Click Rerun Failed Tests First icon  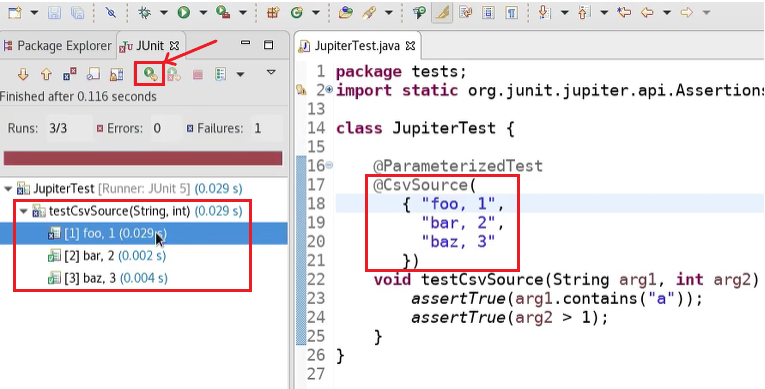tap(174, 74)
